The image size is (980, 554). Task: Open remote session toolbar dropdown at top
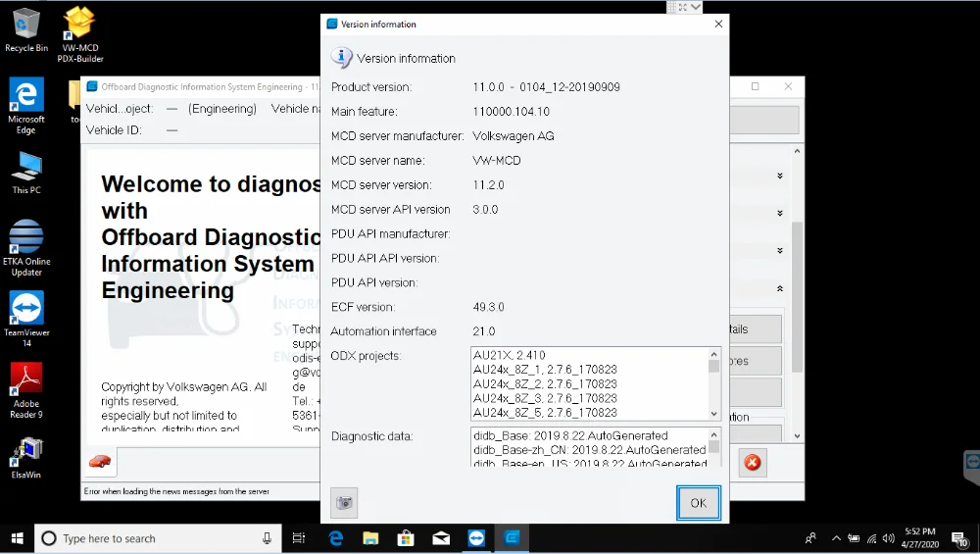click(x=696, y=7)
